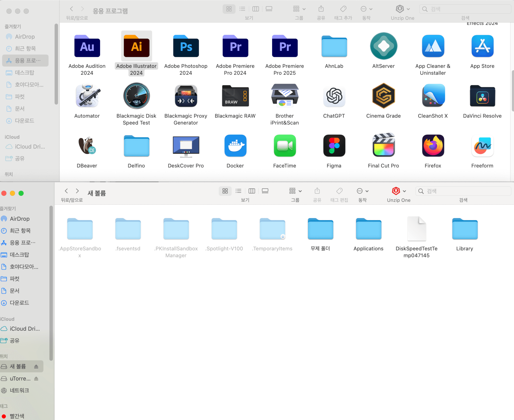The height and width of the screenshot is (420, 514).
Task: Select the Adobe Illustrator 2024 icon
Action: (137, 46)
